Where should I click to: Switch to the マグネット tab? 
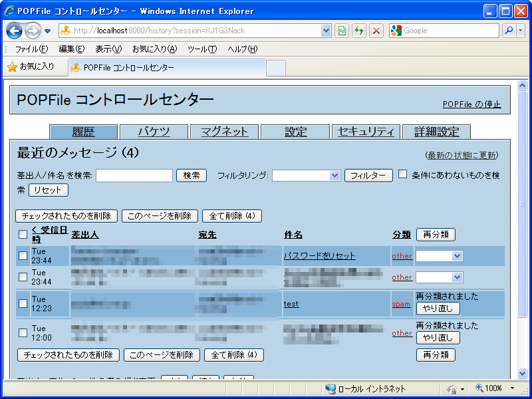225,132
